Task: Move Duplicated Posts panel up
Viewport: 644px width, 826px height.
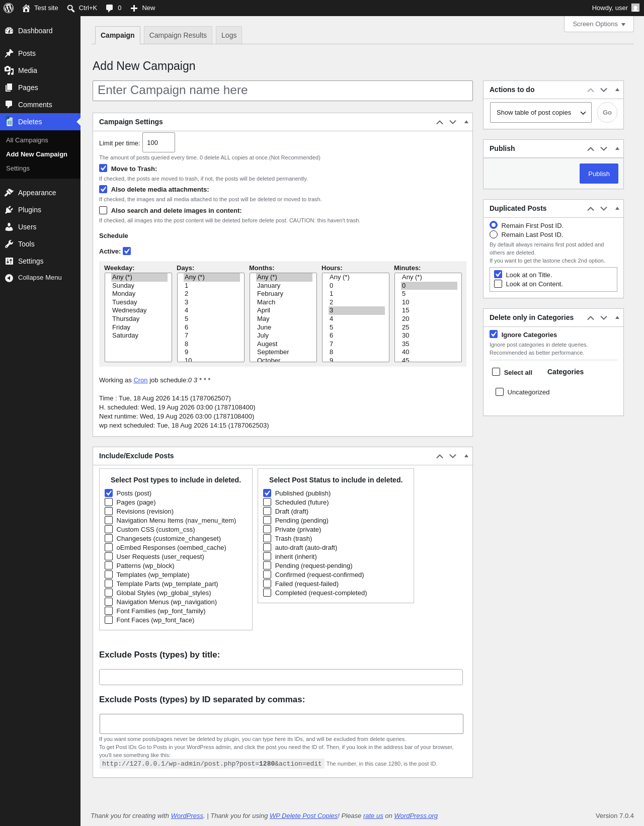Action: click(591, 209)
